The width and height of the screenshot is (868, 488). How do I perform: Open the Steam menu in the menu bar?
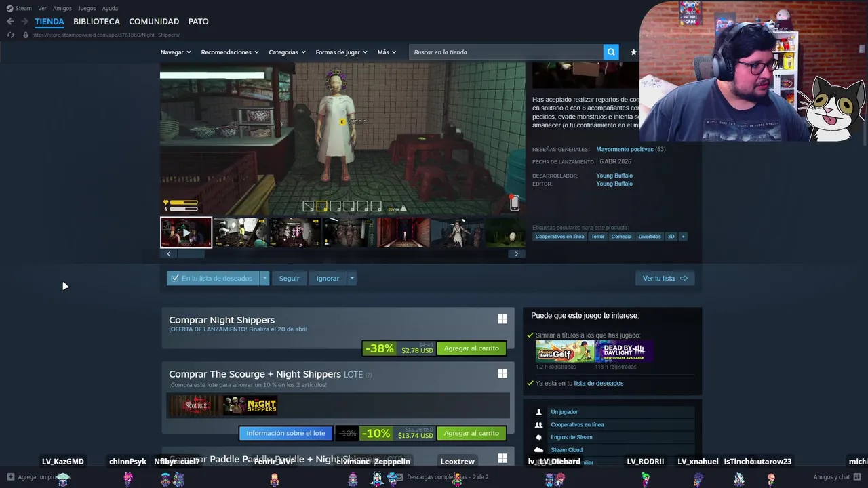point(24,9)
